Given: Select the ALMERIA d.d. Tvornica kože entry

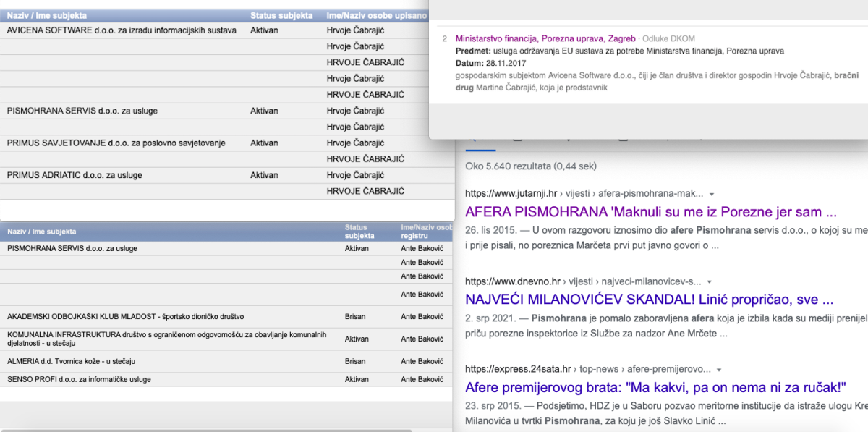Looking at the screenshot, I should coord(71,361).
